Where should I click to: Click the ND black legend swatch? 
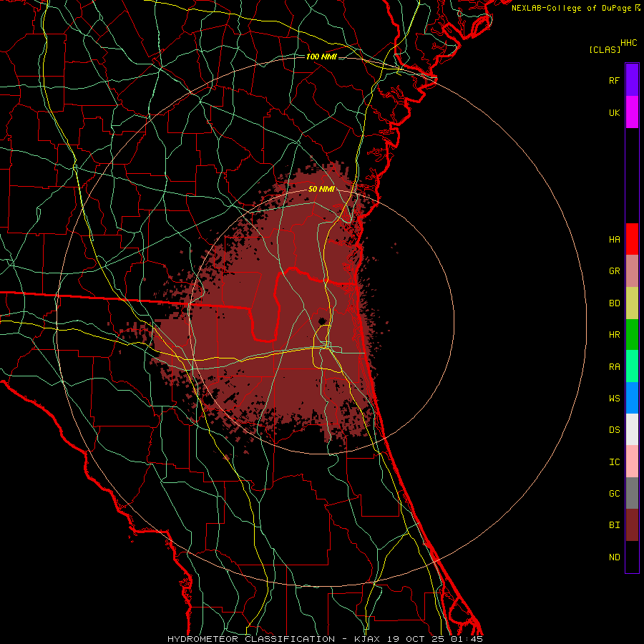point(632,557)
